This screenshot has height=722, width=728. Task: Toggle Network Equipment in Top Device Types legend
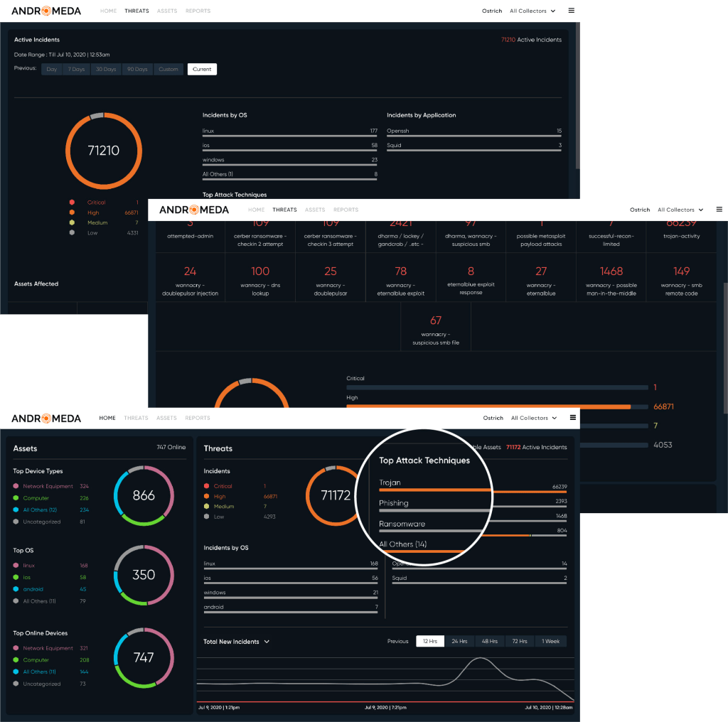pos(16,486)
